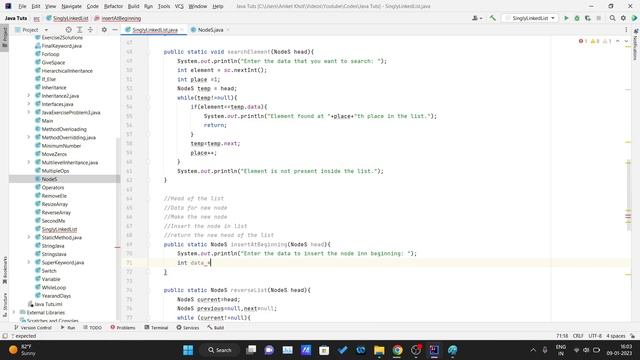
Task: Open editor tabs more options menu
Action: pos(626,30)
